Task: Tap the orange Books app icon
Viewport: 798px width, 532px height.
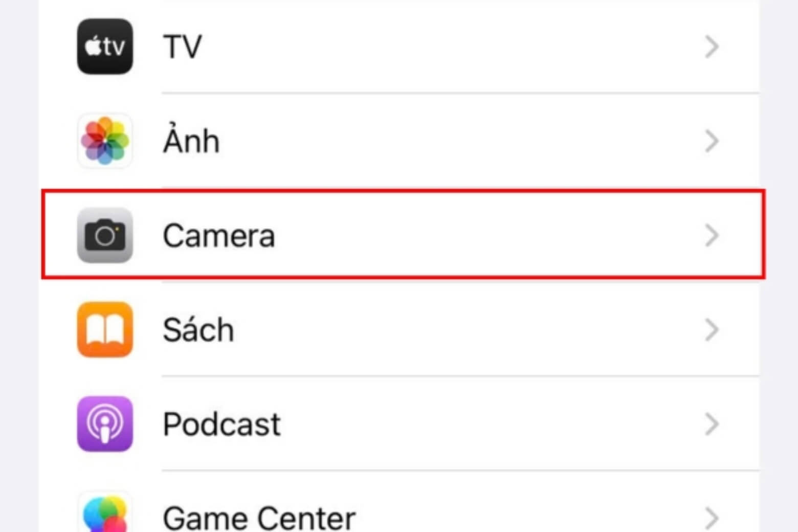Action: (x=105, y=329)
